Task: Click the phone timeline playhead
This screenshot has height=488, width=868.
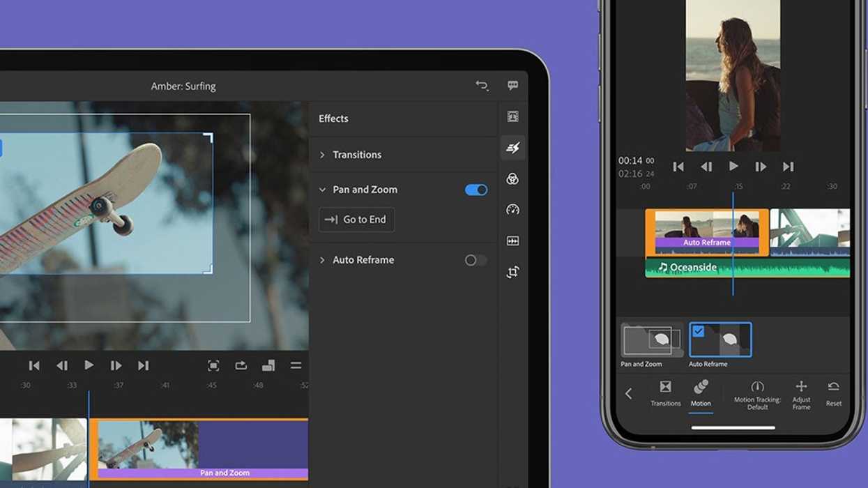Action: (x=733, y=244)
